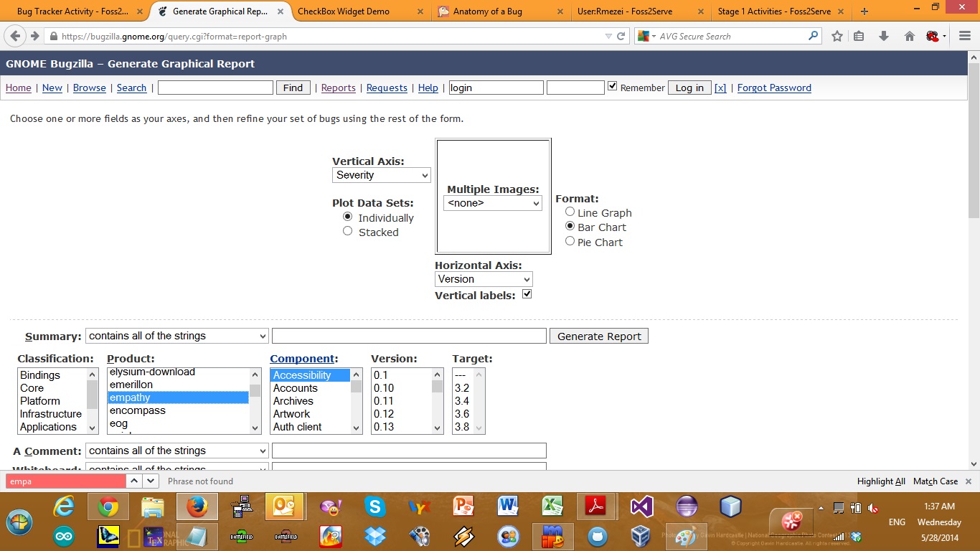Click the Windows Start orb
The image size is (980, 551).
(19, 522)
